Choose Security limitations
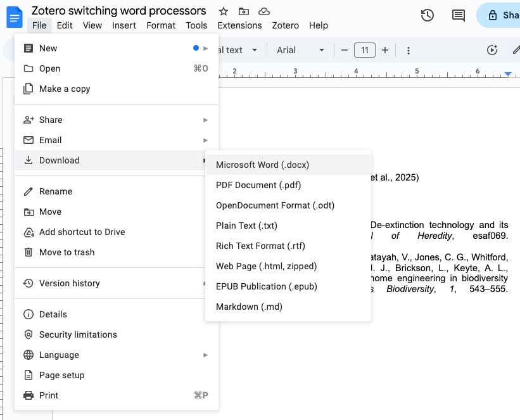 tap(117, 334)
